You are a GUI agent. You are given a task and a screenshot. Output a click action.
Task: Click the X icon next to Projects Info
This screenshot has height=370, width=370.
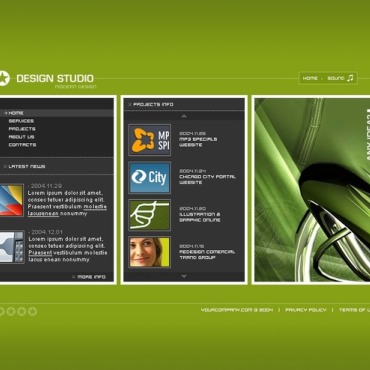[130, 105]
